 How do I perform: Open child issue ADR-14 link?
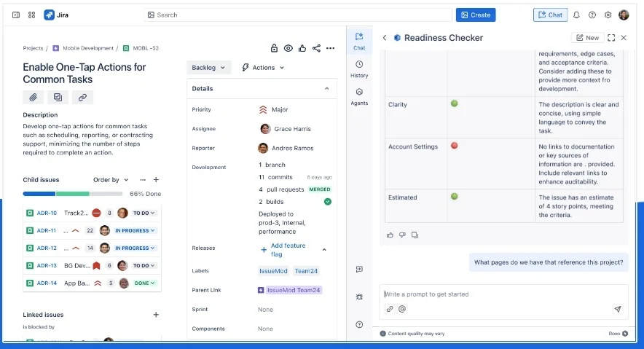click(47, 283)
